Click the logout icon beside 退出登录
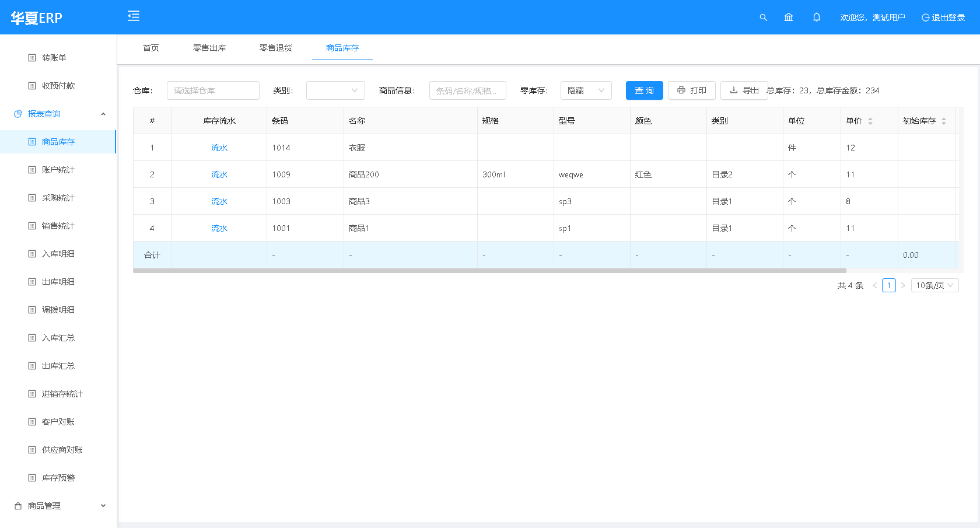Viewport: 980px width, 528px height. pos(925,18)
